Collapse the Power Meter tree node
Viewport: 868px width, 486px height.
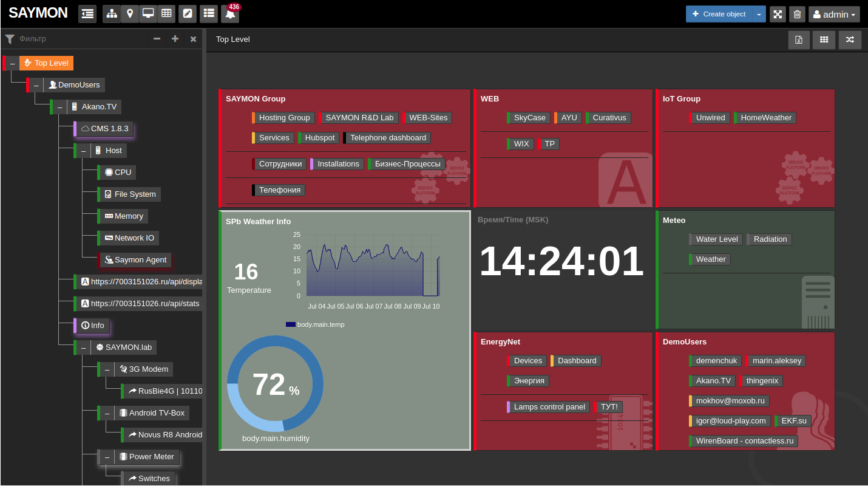click(x=107, y=457)
